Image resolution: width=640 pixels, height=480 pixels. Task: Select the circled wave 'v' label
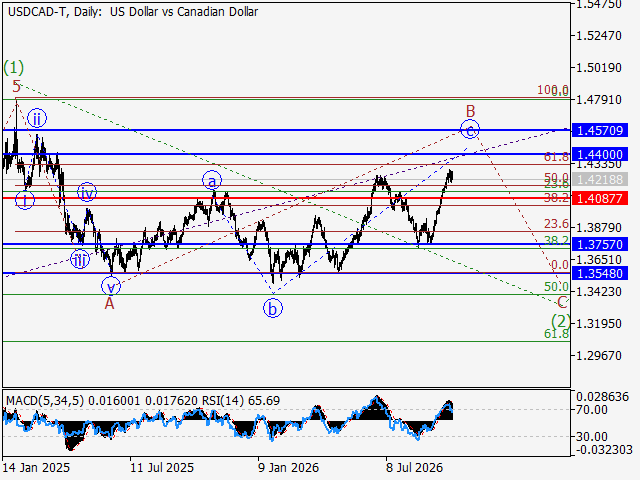pyautogui.click(x=111, y=286)
